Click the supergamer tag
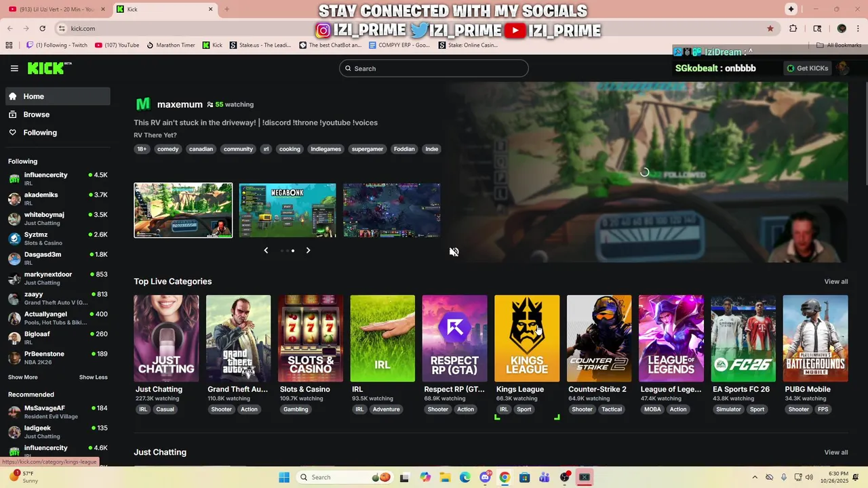 pos(367,149)
